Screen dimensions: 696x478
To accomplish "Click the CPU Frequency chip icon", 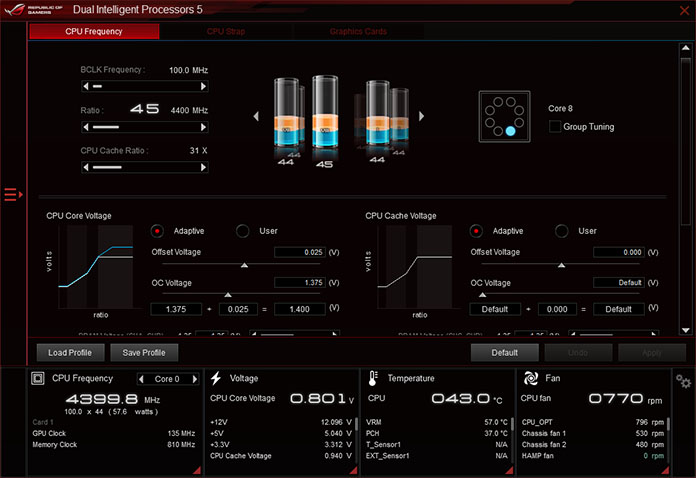I will pos(38,379).
